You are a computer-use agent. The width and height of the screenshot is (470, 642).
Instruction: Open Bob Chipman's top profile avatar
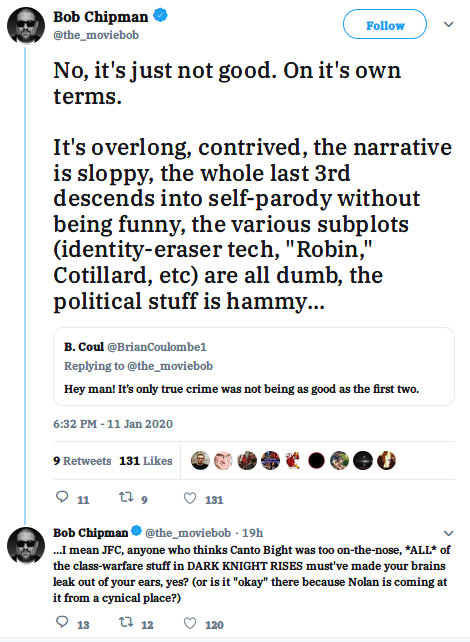pos(26,25)
